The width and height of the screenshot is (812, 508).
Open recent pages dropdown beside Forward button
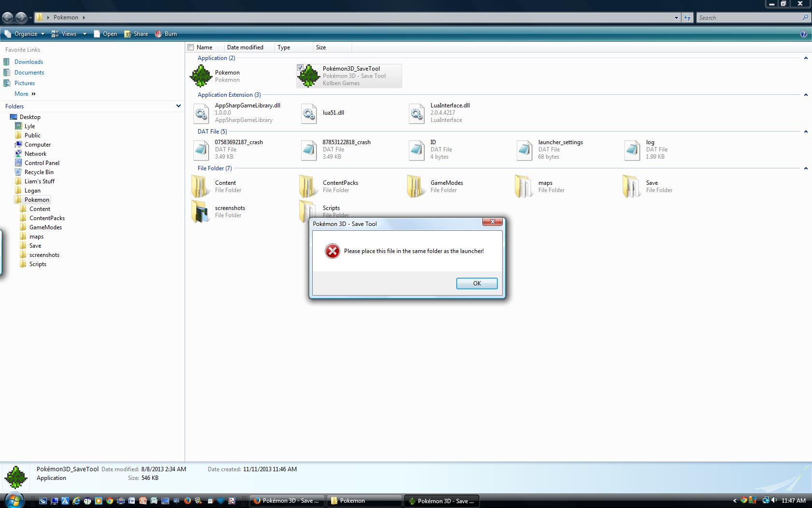click(x=30, y=17)
